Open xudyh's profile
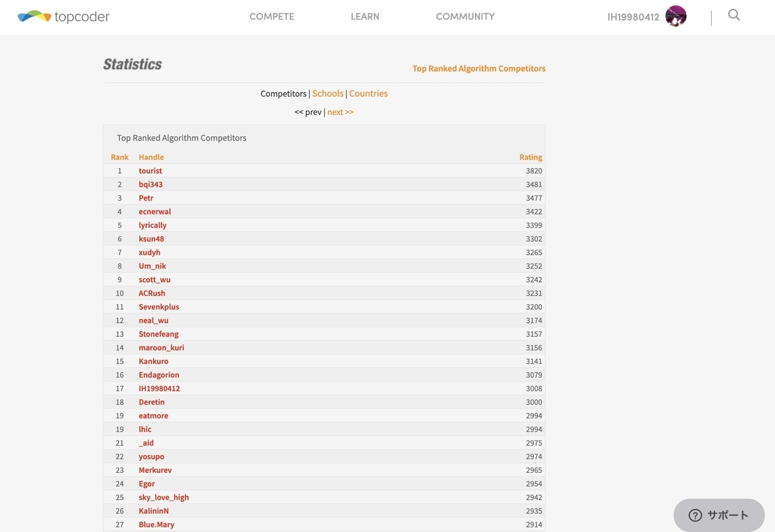 149,252
